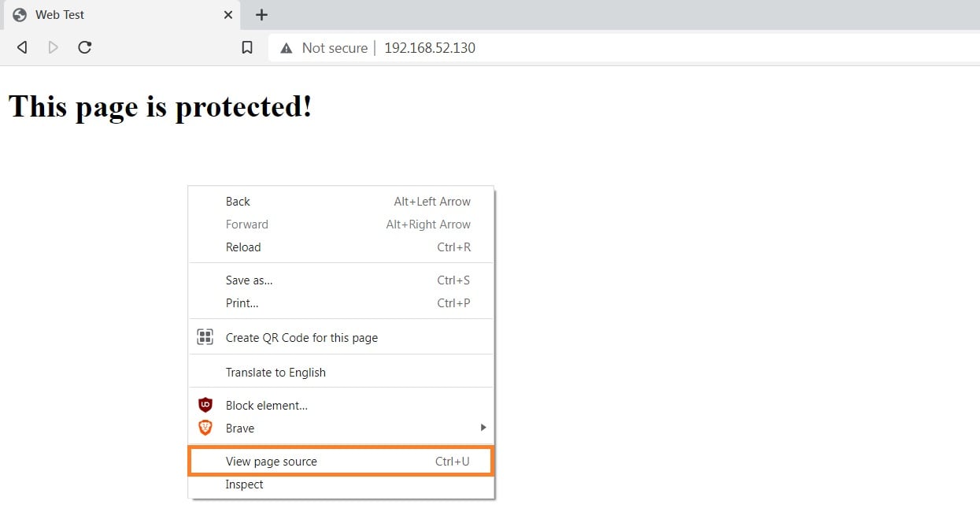
Task: Click the Ctrl+S shortcut text
Action: 453,280
